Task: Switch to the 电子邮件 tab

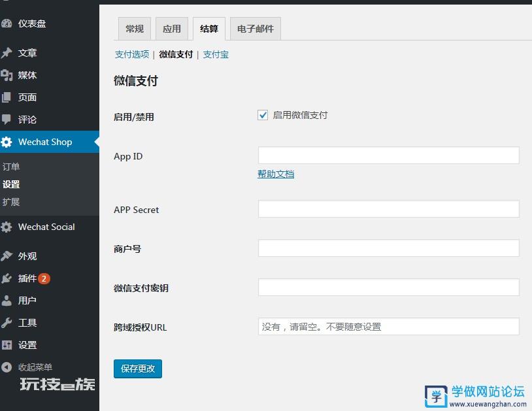Action: [x=256, y=29]
